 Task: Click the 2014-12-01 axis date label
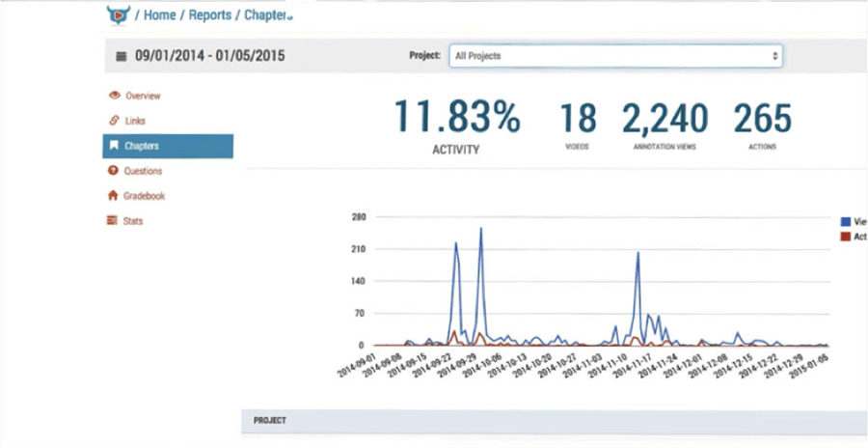683,364
